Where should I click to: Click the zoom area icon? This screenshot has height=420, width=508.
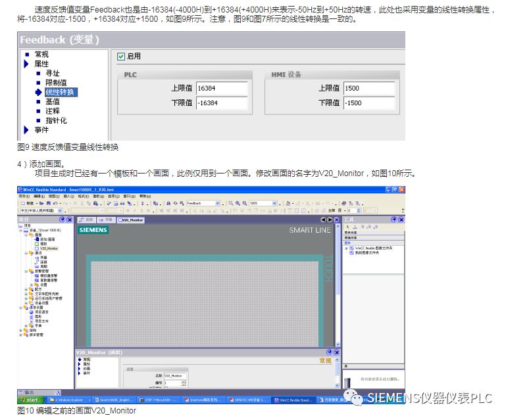231,203
